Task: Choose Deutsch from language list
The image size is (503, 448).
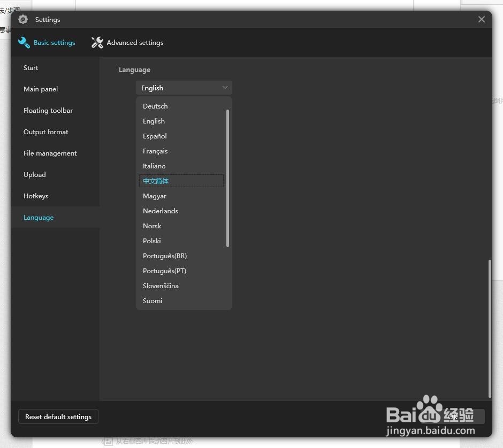Action: point(181,106)
